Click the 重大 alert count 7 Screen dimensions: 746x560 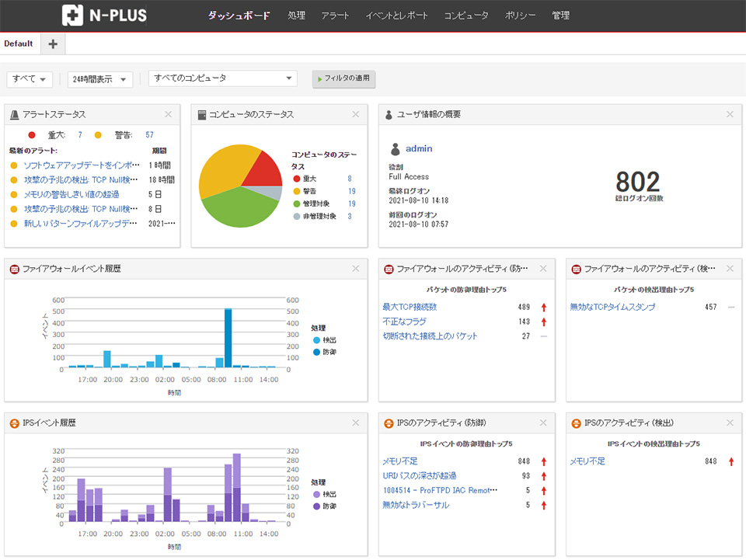(80, 135)
